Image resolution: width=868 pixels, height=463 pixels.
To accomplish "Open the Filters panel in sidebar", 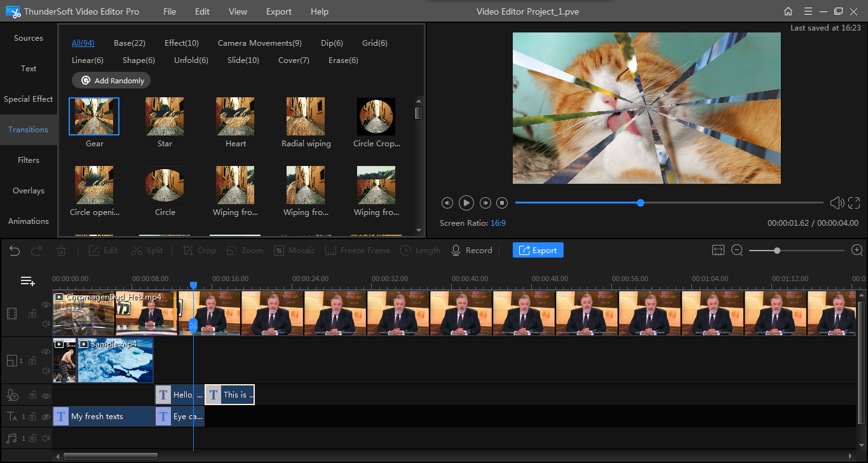I will tap(29, 160).
